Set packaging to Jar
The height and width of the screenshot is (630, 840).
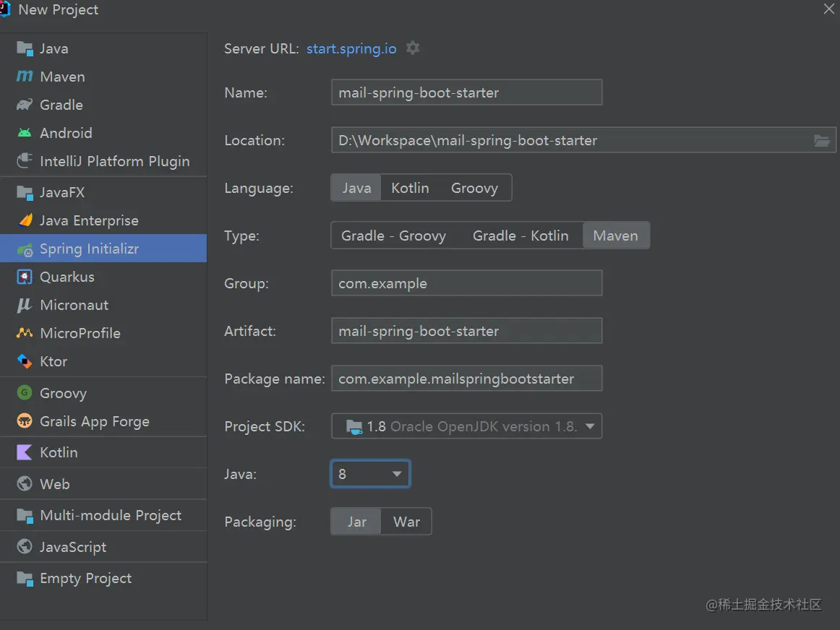click(x=356, y=522)
